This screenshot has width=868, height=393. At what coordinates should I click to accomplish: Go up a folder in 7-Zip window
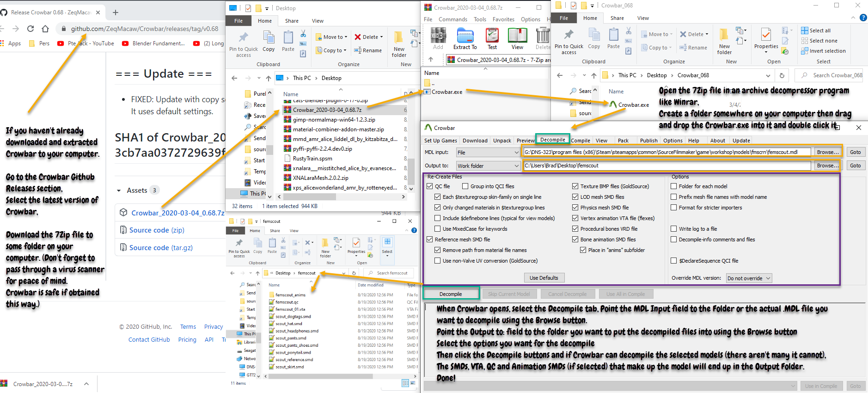tap(431, 59)
